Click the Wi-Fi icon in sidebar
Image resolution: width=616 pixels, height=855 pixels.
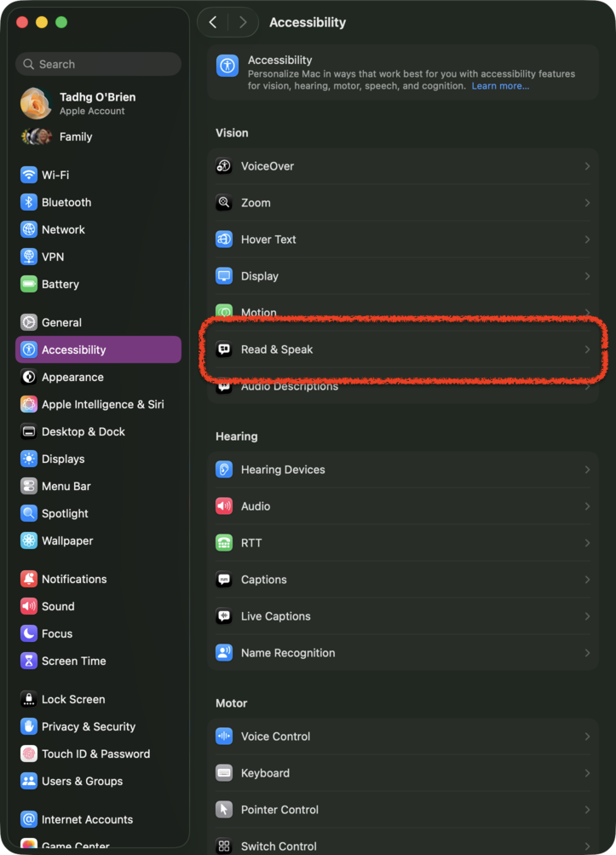click(x=29, y=175)
